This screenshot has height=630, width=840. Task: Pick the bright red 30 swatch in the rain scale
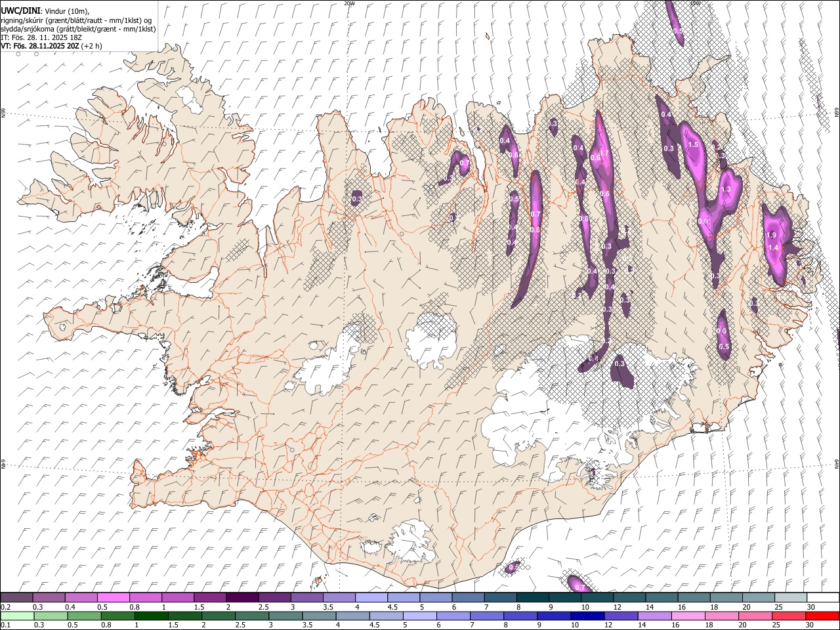point(822,616)
